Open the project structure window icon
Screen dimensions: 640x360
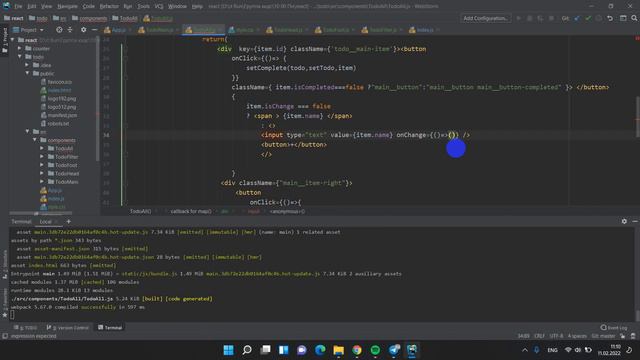pos(623,18)
